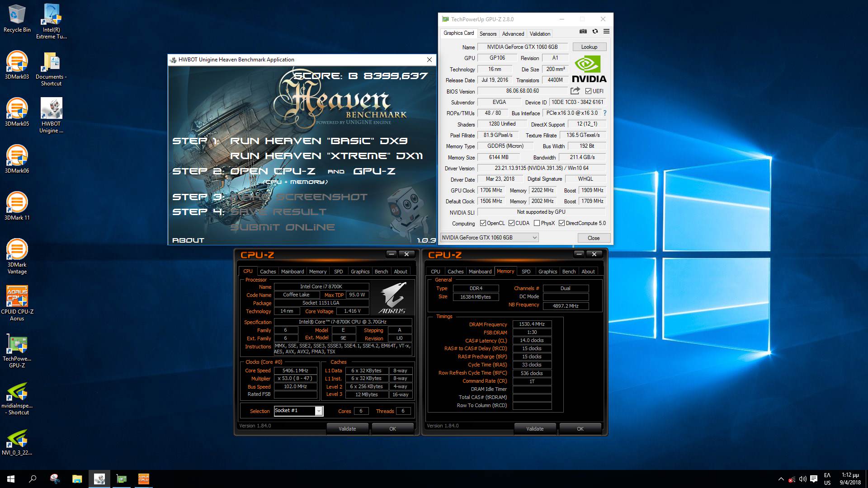Click OK in the left CPU-Z window
This screenshot has height=488, width=868.
[x=392, y=429]
